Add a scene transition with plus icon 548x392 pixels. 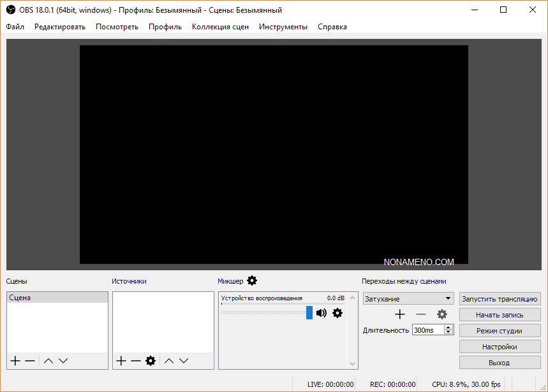click(x=400, y=314)
